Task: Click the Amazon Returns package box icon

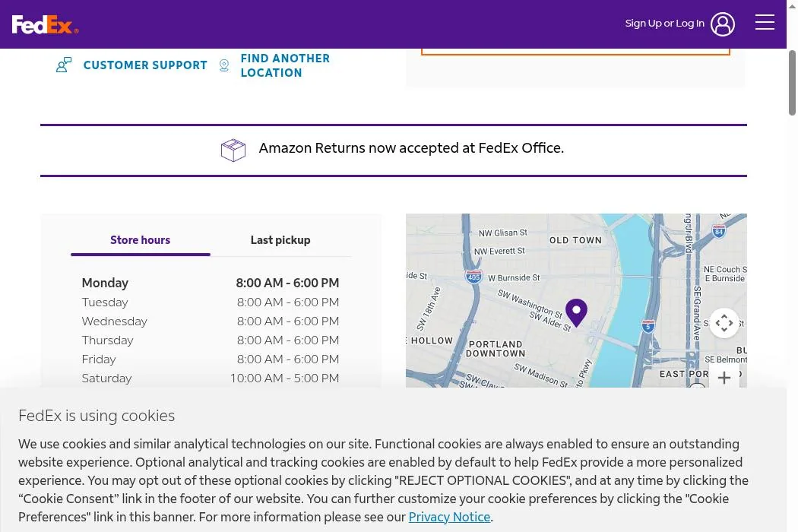Action: point(233,150)
